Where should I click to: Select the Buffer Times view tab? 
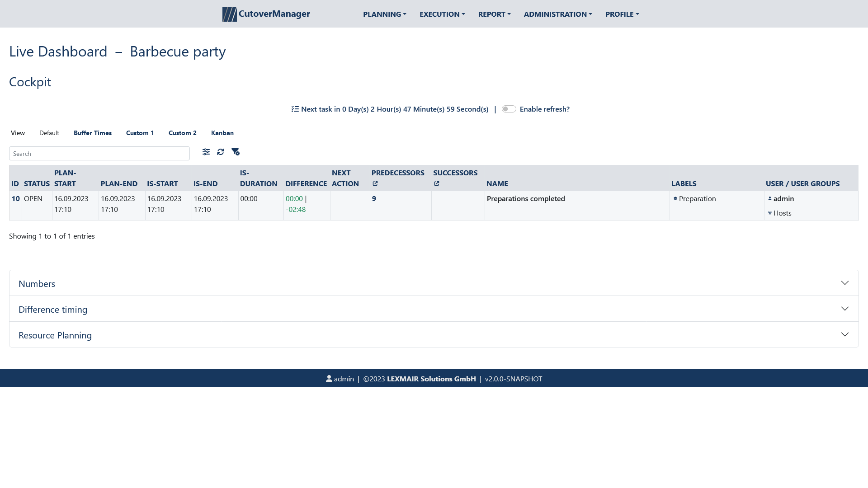click(92, 132)
